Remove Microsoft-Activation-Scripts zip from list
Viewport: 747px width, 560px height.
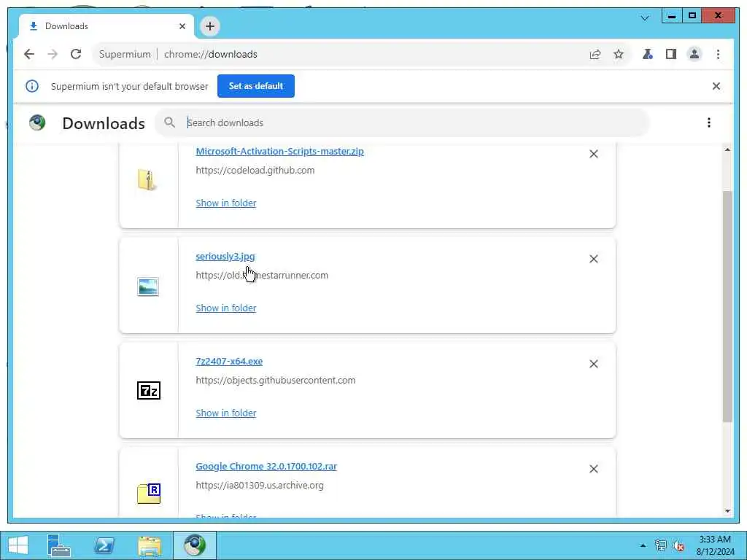point(594,154)
